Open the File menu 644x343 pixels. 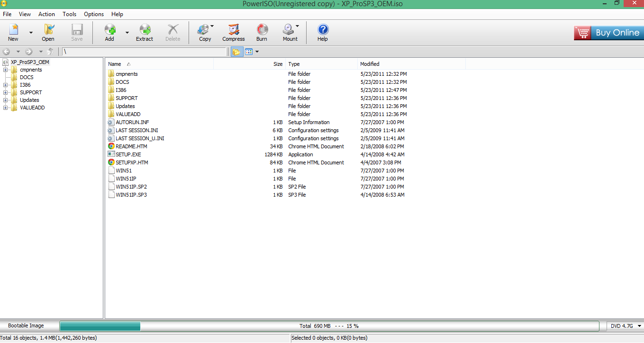tap(7, 14)
